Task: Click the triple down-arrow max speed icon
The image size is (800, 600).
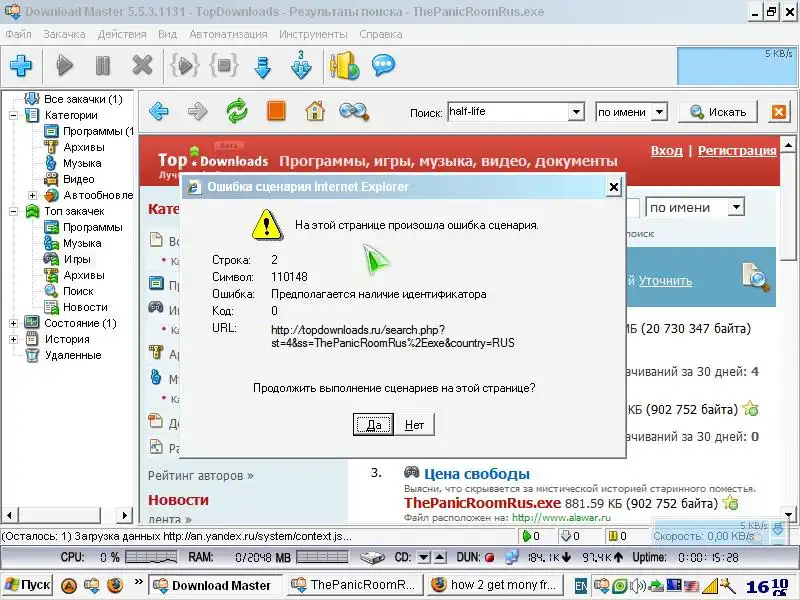Action: point(301,65)
